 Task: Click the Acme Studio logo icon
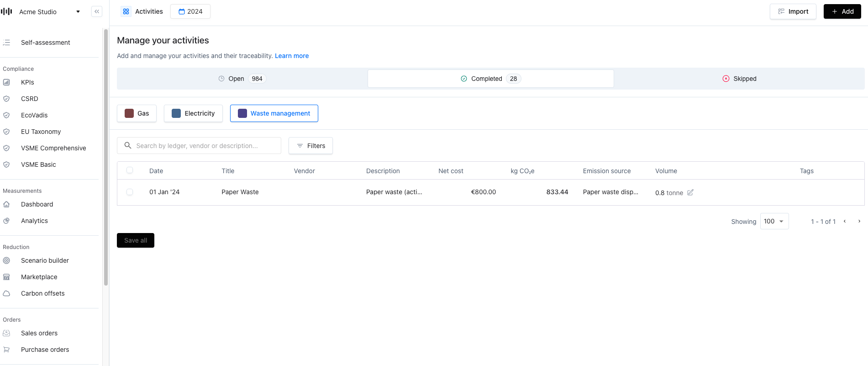6,11
